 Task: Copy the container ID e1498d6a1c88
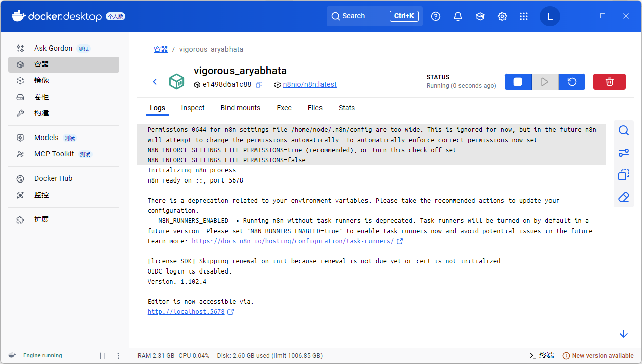[258, 85]
